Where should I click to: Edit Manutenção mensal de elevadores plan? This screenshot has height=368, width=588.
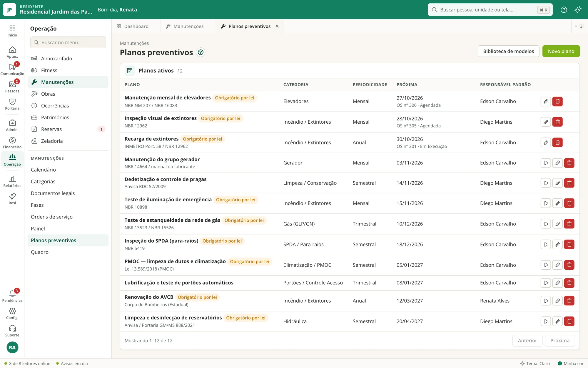546,101
